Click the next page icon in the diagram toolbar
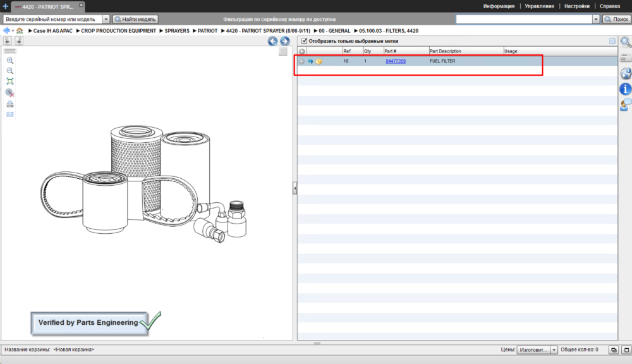 click(x=19, y=40)
